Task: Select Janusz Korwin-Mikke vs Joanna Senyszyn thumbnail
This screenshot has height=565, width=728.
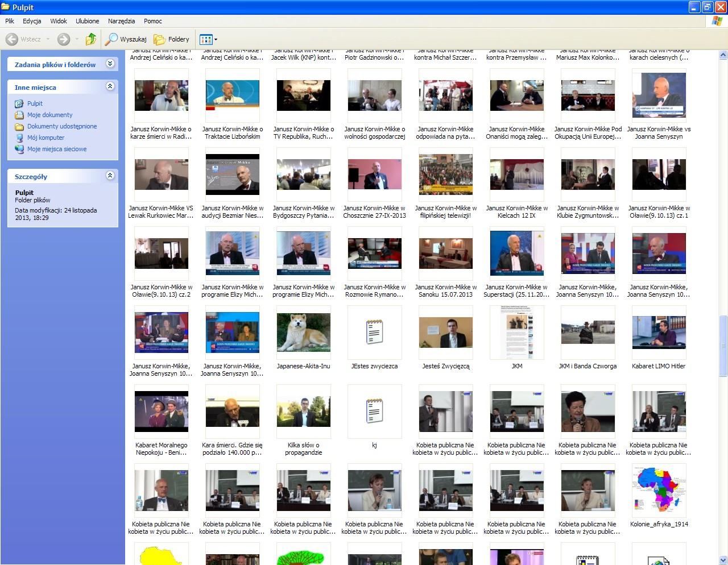Action: click(x=659, y=95)
